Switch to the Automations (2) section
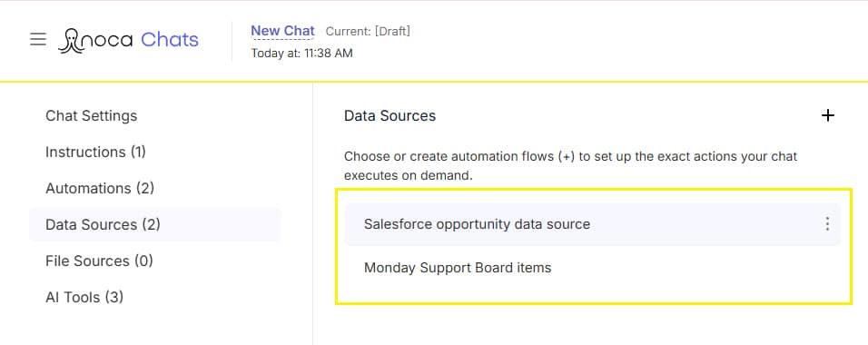Image resolution: width=868 pixels, height=345 pixels. [100, 188]
